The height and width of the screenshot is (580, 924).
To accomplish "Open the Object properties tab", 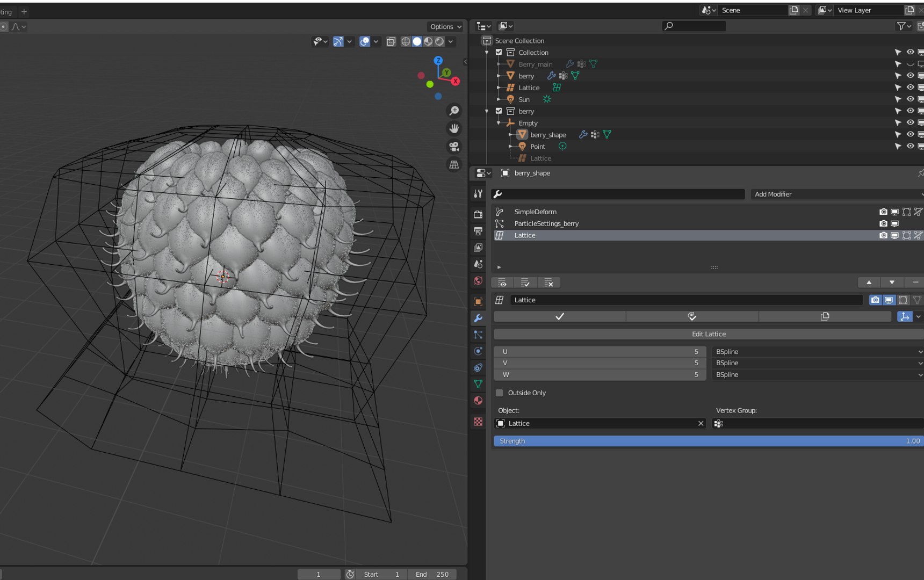I will (478, 301).
